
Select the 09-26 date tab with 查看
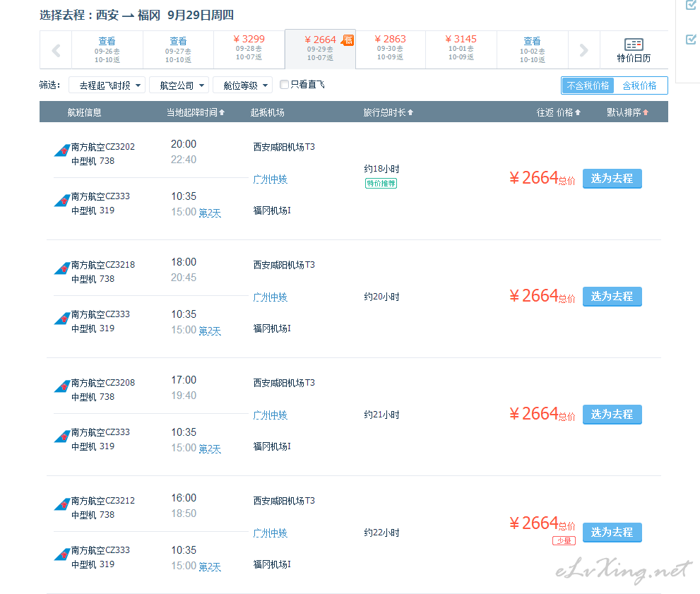pyautogui.click(x=107, y=49)
